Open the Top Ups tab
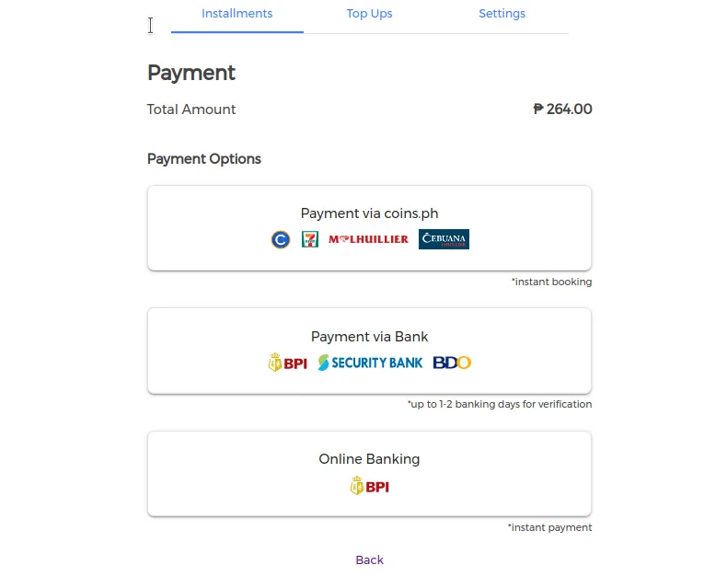The image size is (704, 588). (370, 14)
